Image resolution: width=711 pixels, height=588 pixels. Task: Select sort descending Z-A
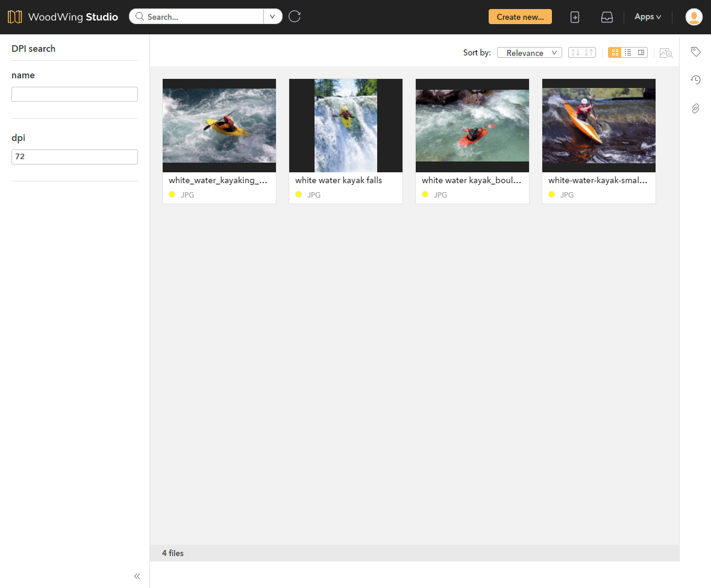click(x=589, y=52)
